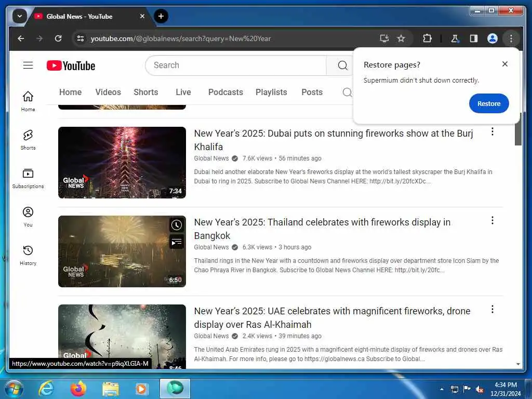Go back to previous page

[21, 38]
